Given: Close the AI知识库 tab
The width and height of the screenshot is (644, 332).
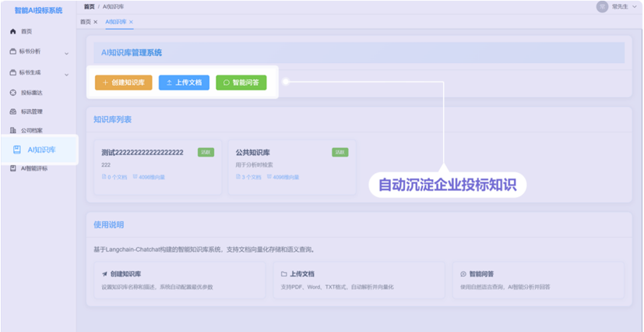Looking at the screenshot, I should (x=131, y=22).
